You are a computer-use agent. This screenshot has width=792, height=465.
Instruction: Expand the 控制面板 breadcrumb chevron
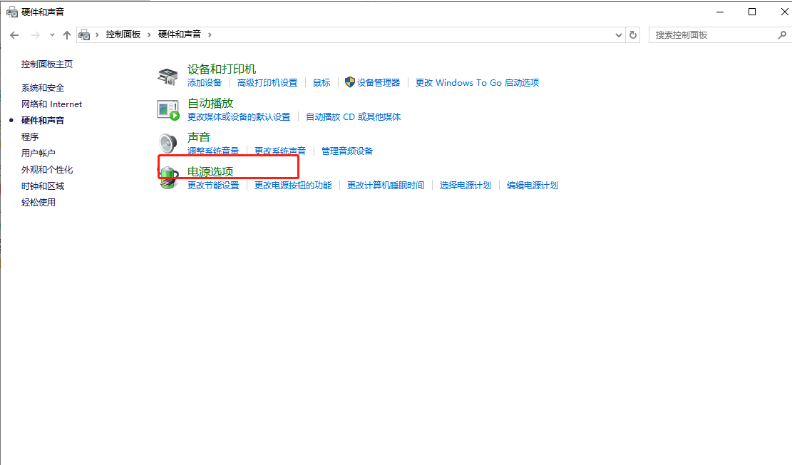[x=150, y=34]
